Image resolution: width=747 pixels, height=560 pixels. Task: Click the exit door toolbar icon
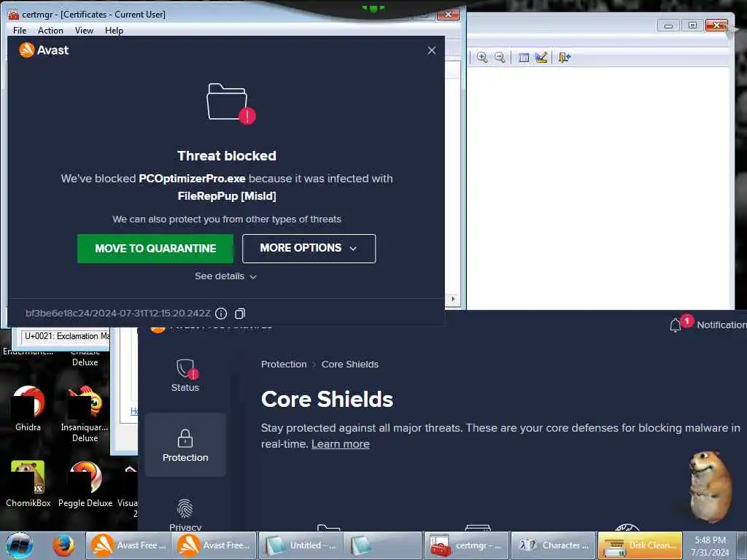565,58
